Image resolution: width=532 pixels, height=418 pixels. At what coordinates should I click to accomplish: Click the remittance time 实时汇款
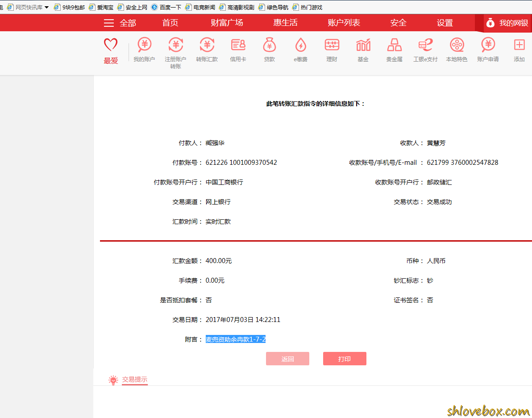218,222
